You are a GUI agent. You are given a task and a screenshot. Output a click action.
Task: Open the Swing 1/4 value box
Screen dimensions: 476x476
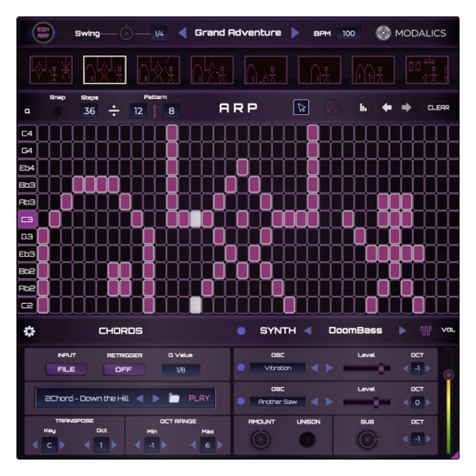159,33
